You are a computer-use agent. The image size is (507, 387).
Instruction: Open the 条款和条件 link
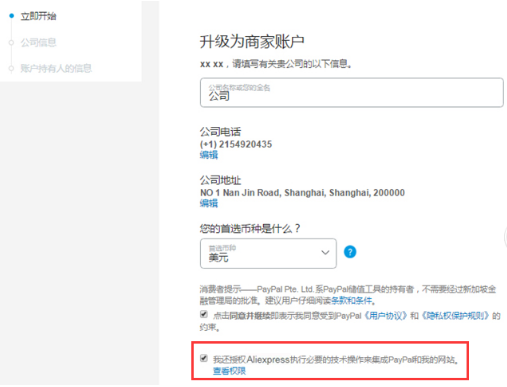(x=352, y=301)
